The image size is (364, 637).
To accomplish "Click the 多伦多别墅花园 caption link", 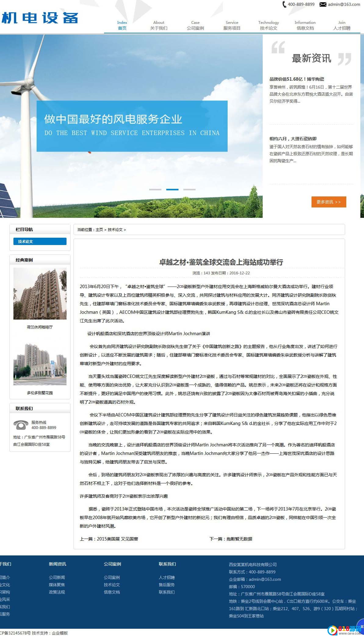I will click(40, 393).
